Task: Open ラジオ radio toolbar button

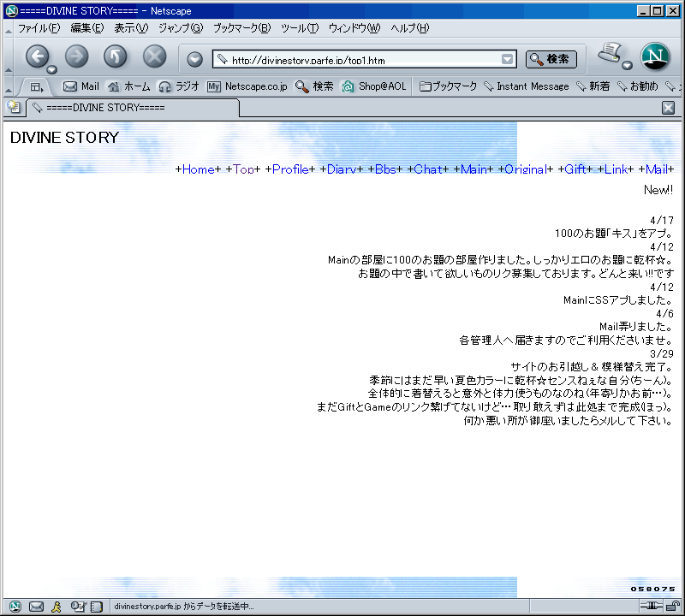Action: tap(179, 86)
